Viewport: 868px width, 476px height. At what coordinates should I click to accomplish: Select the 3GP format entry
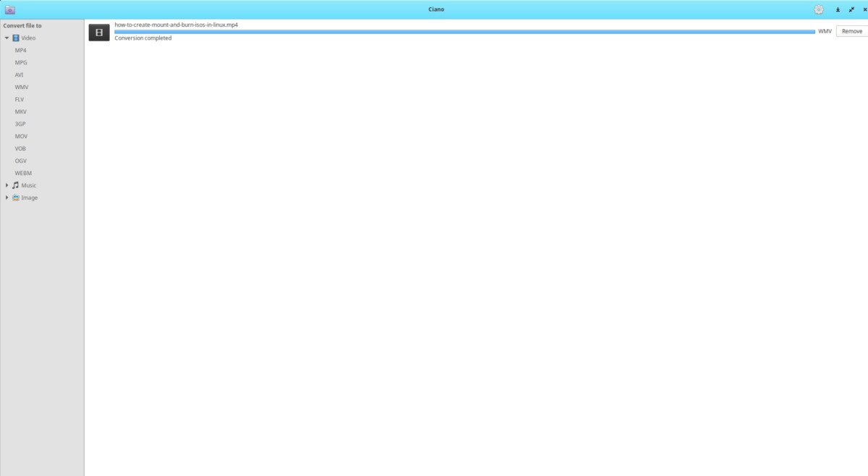point(20,124)
